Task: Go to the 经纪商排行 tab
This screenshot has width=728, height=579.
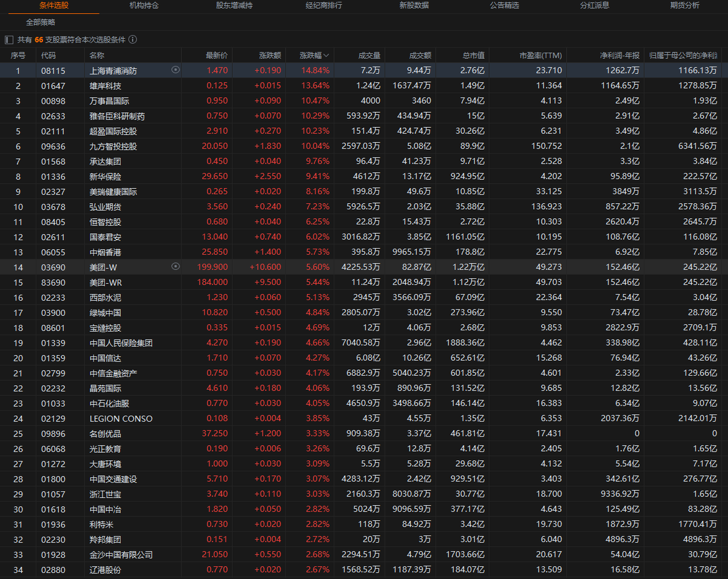Action: coord(324,5)
